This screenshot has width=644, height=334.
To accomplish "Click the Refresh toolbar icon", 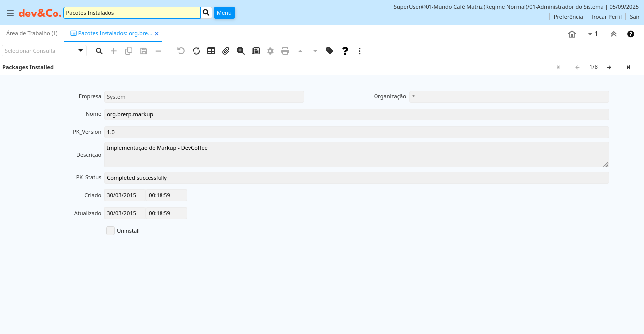I will tap(196, 51).
